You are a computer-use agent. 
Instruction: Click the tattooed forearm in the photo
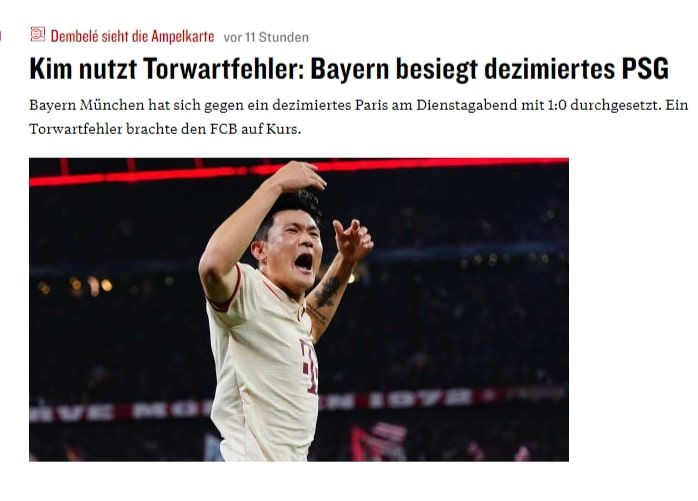pyautogui.click(x=327, y=298)
